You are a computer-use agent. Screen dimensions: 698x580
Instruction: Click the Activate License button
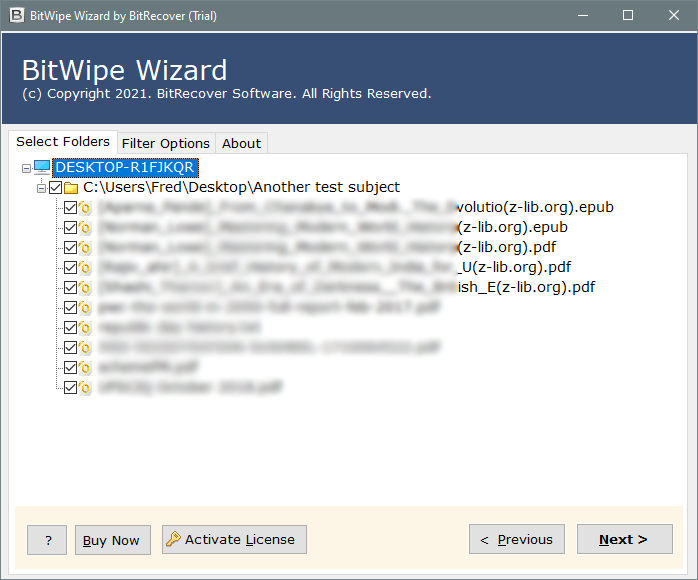[234, 539]
